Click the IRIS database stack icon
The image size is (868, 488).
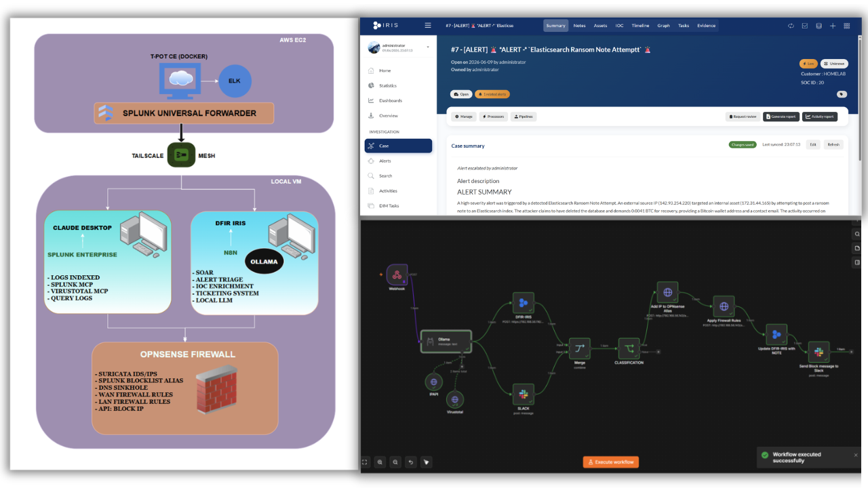pos(818,26)
